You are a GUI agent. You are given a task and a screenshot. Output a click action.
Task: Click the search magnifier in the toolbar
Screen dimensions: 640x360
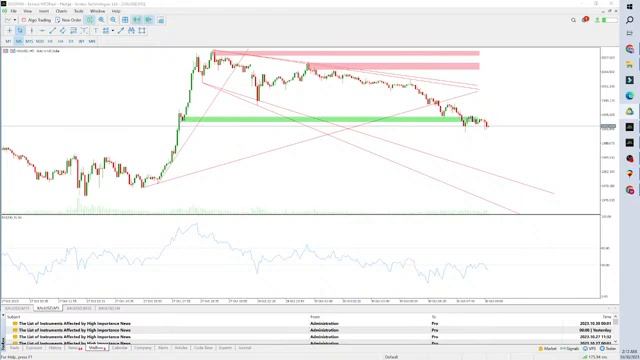click(x=573, y=20)
